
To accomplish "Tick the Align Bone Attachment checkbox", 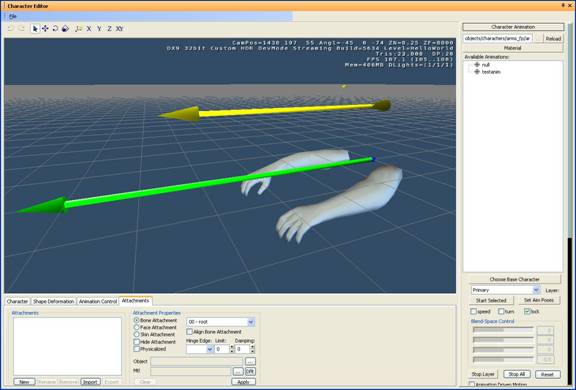I will pos(190,332).
